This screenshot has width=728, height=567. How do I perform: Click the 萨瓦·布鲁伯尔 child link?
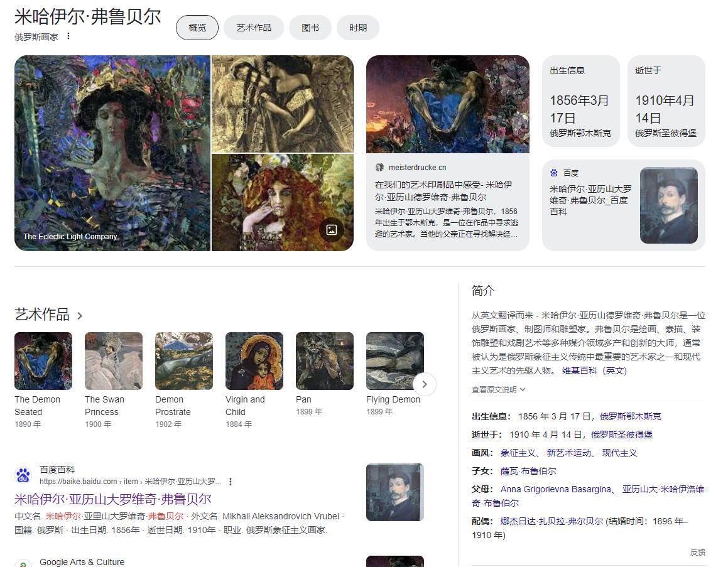click(528, 472)
